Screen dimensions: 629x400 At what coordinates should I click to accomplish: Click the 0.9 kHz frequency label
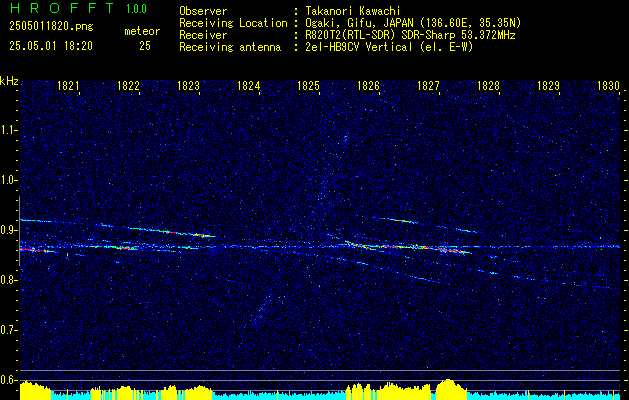(x=9, y=230)
